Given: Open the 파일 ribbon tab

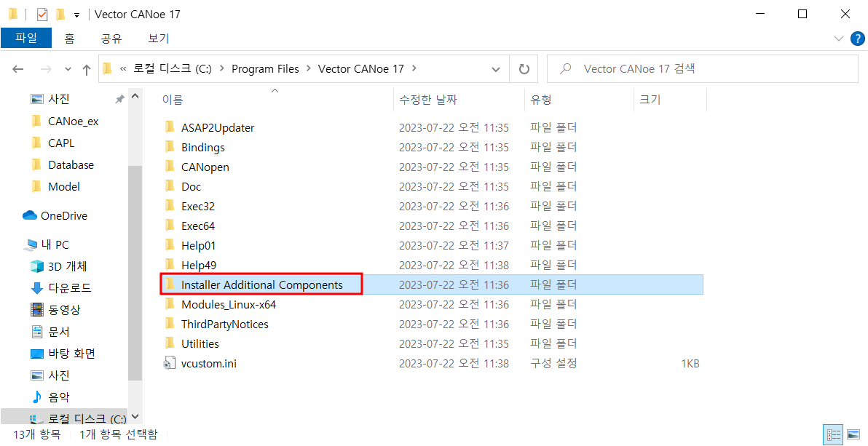Looking at the screenshot, I should click(26, 38).
